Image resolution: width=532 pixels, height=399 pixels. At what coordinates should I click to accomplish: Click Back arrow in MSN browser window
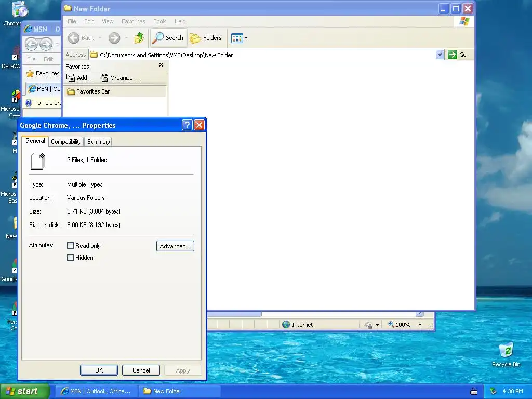[x=31, y=44]
